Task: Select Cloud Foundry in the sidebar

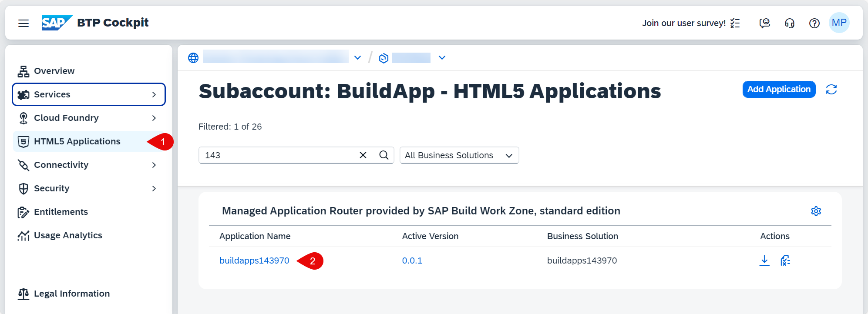Action: point(89,118)
